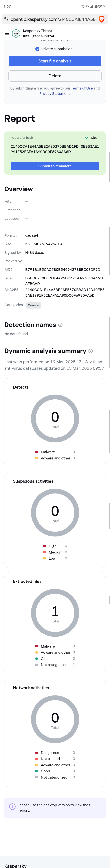Select the General category tag
The image size is (110, 868).
pyautogui.click(x=33, y=305)
